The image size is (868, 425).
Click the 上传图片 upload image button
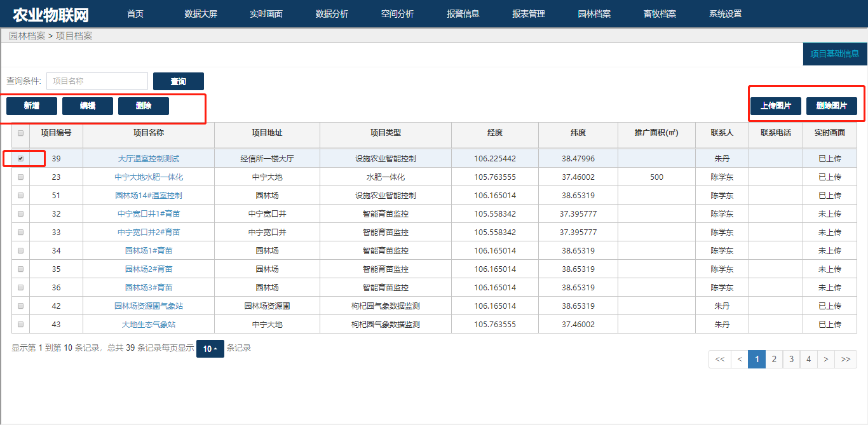pos(775,106)
